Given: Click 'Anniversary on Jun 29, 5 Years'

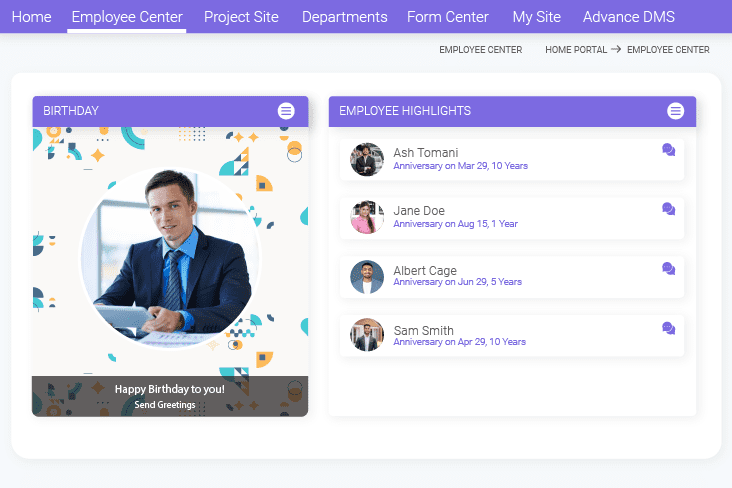Looking at the screenshot, I should point(458,282).
